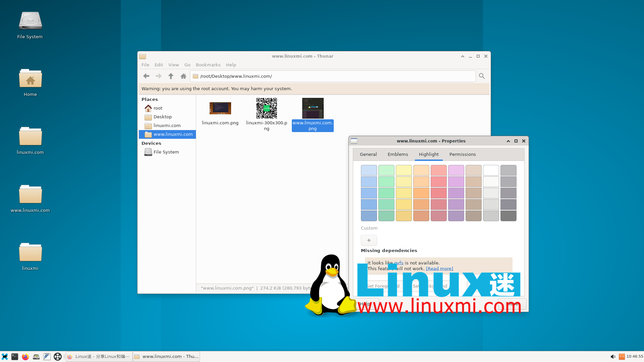Switch to the Linux迷 browser taskbar window
The width and height of the screenshot is (644, 362).
click(99, 357)
